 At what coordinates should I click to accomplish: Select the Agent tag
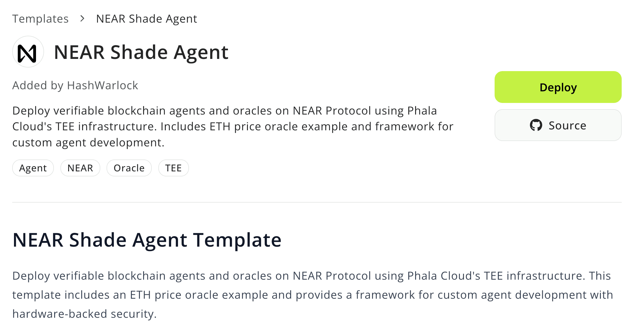pyautogui.click(x=33, y=168)
